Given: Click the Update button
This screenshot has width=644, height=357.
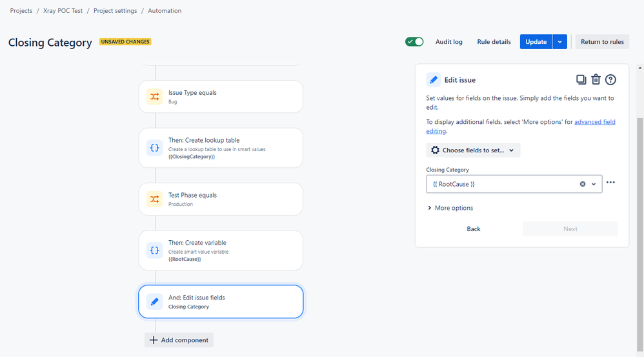Looking at the screenshot, I should click(x=536, y=41).
